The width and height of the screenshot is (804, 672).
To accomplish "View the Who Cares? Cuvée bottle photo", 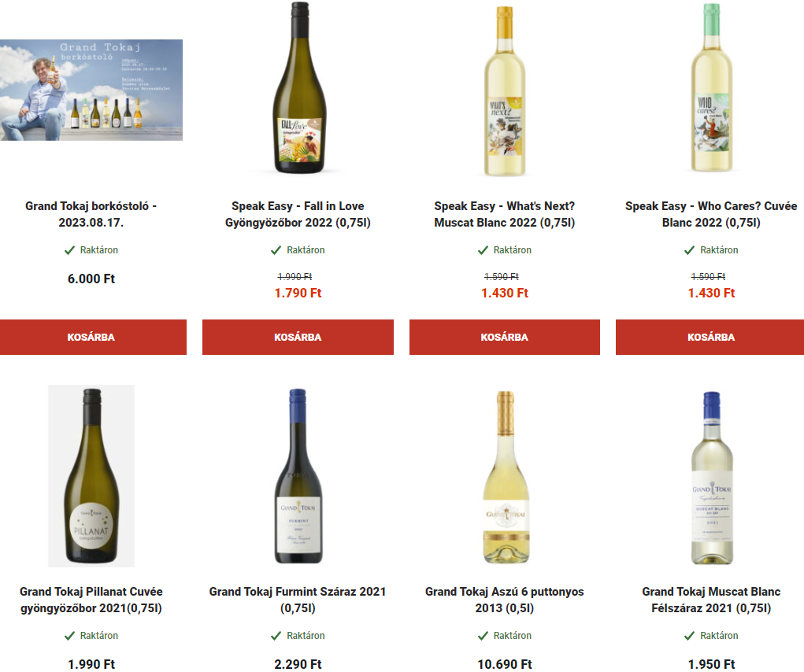I will (711, 88).
